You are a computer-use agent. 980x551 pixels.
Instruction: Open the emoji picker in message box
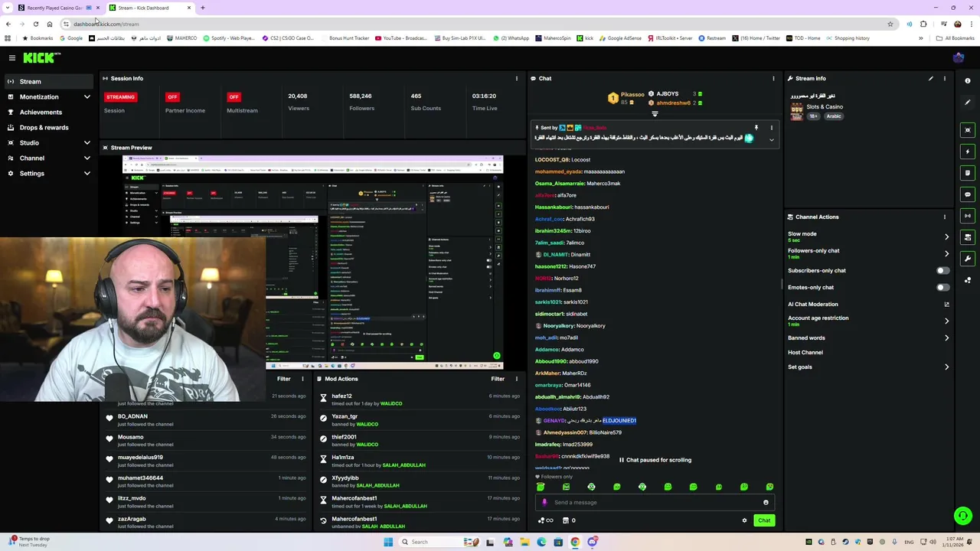(766, 503)
